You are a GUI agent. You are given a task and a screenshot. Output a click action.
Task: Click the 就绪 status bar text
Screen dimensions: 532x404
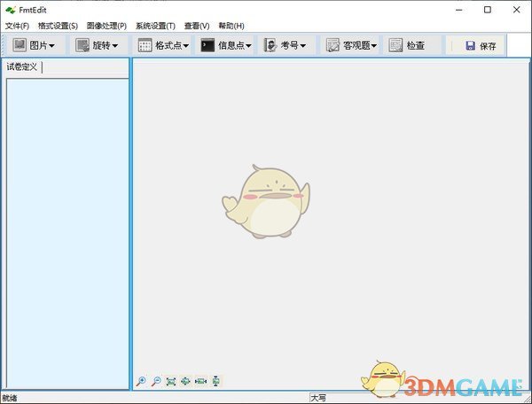tap(10, 398)
